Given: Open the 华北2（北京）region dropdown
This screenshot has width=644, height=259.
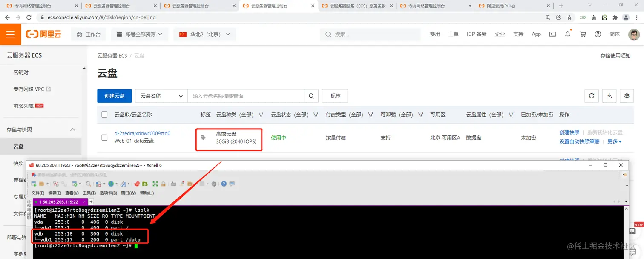Looking at the screenshot, I should tap(204, 35).
